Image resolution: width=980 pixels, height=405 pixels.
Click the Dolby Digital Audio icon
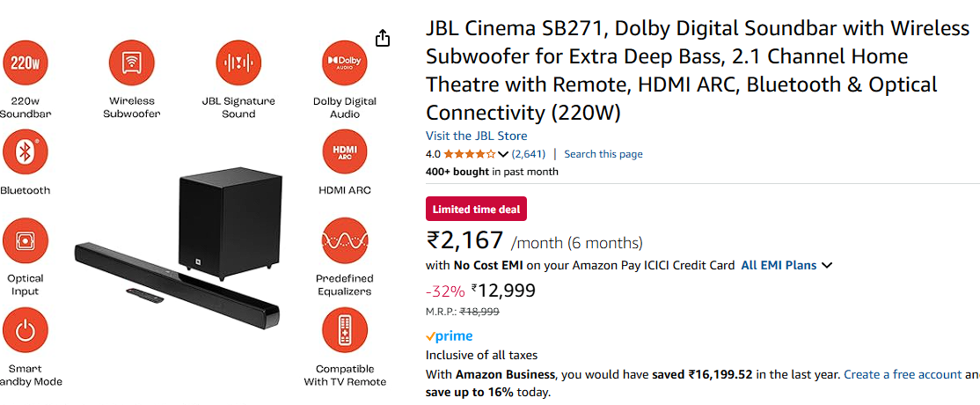click(x=345, y=63)
